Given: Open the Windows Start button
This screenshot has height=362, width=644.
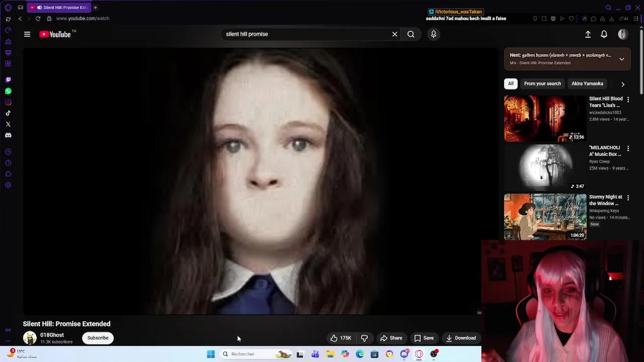Looking at the screenshot, I should point(211,354).
